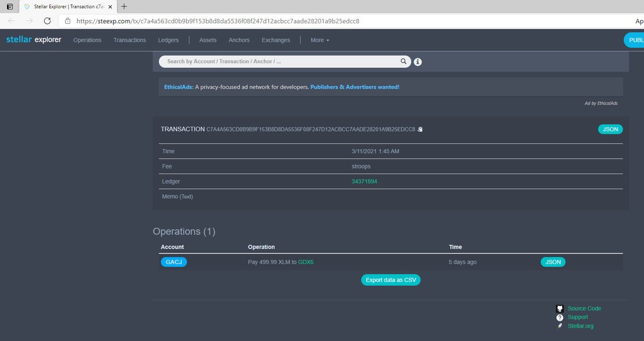The height and width of the screenshot is (341, 644).
Task: Open the search info icon
Action: (418, 62)
